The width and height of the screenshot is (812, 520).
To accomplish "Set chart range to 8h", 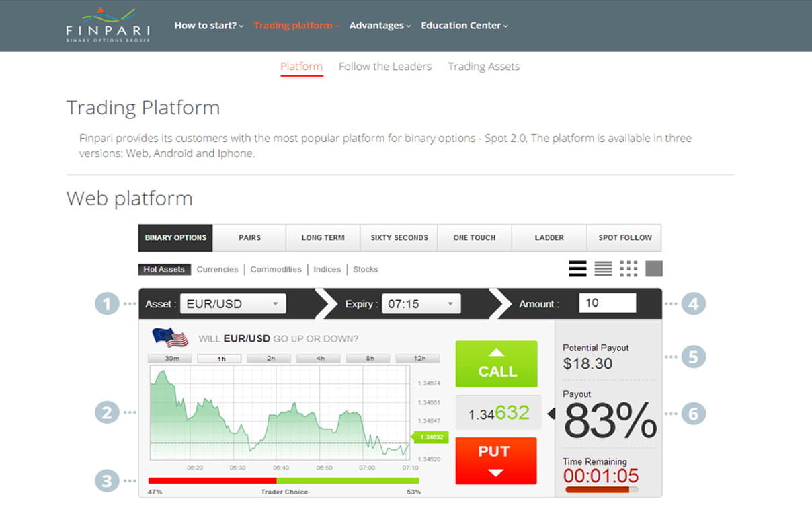I will (x=370, y=359).
